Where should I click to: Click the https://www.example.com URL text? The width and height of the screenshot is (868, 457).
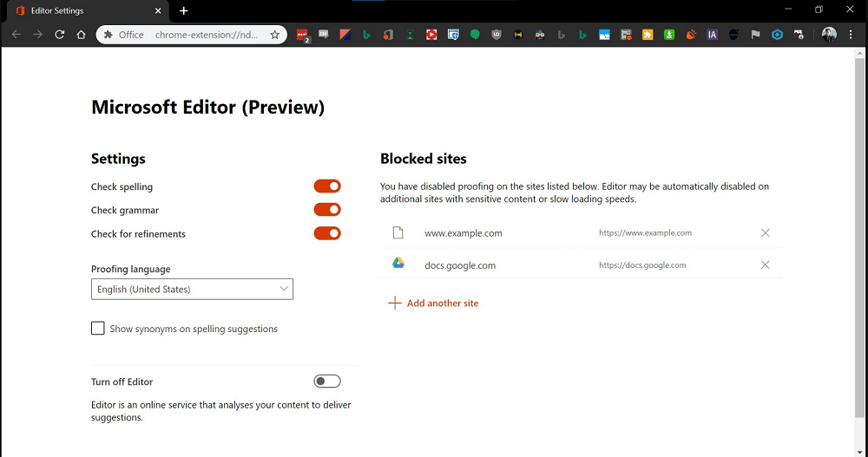point(645,233)
